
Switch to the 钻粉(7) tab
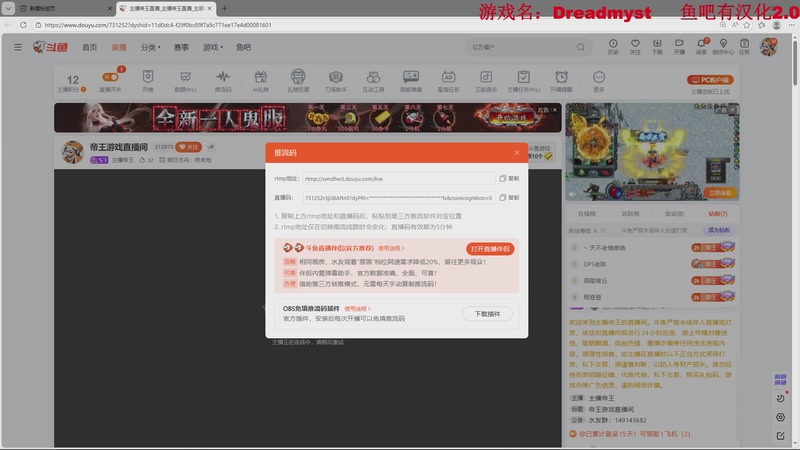(717, 214)
